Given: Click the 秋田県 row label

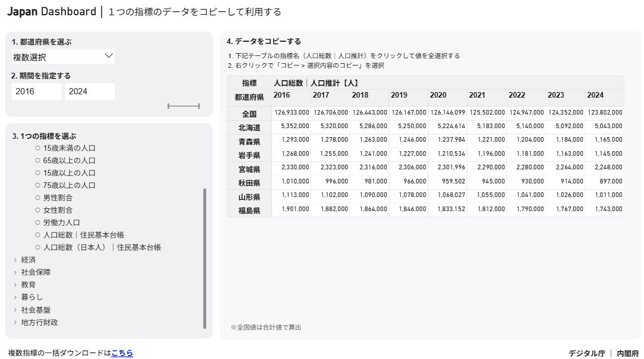Looking at the screenshot, I should (249, 183).
